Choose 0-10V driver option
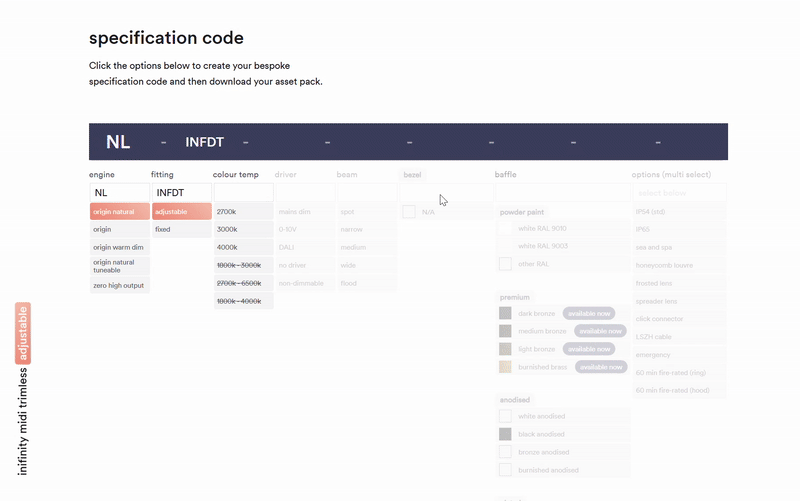 (x=305, y=229)
